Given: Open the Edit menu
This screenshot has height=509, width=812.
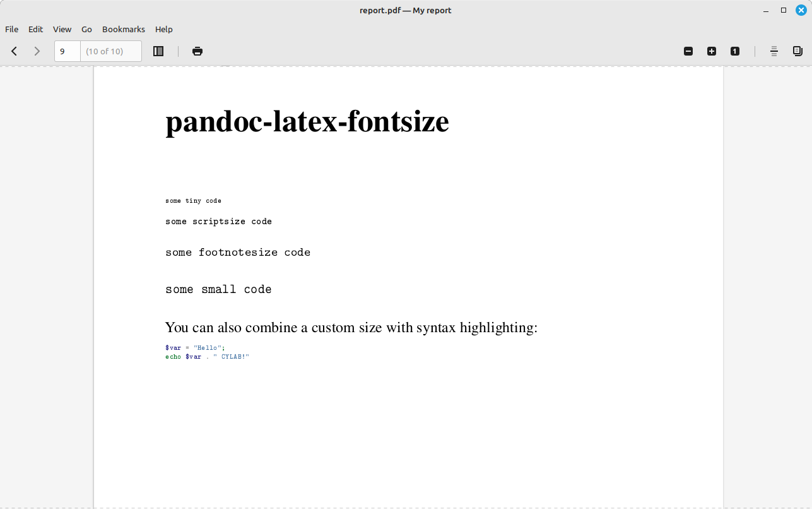Looking at the screenshot, I should pyautogui.click(x=35, y=29).
